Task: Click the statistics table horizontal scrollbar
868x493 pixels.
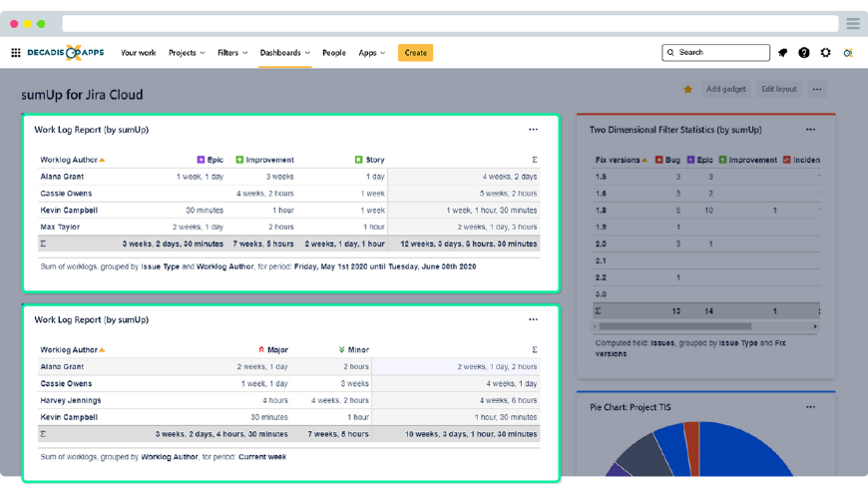Action: point(674,326)
